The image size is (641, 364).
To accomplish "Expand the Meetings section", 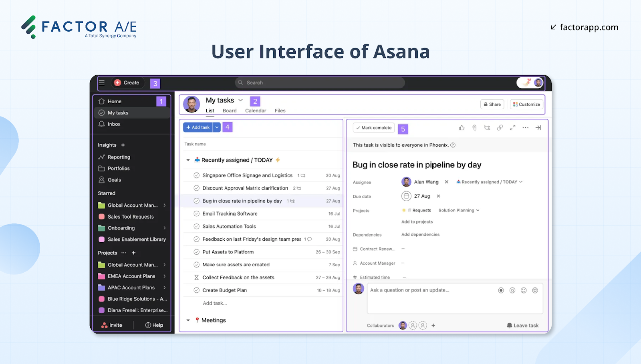I will pos(188,320).
